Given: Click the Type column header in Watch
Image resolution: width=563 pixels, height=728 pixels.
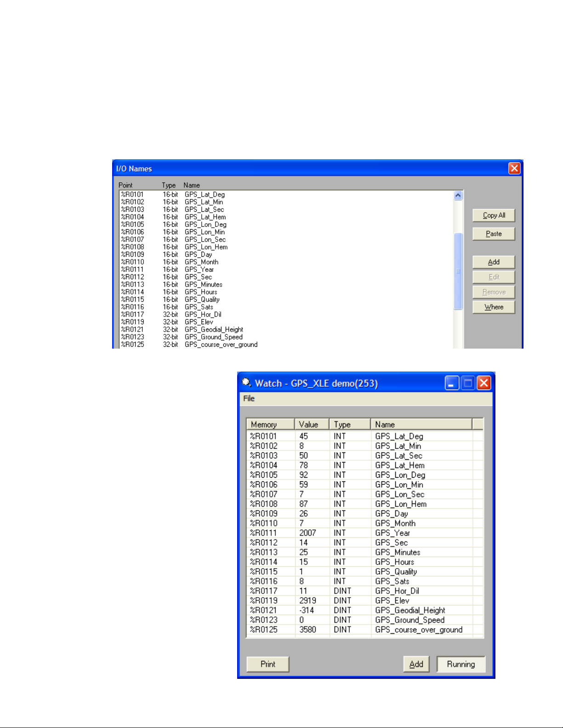Looking at the screenshot, I should (350, 424).
